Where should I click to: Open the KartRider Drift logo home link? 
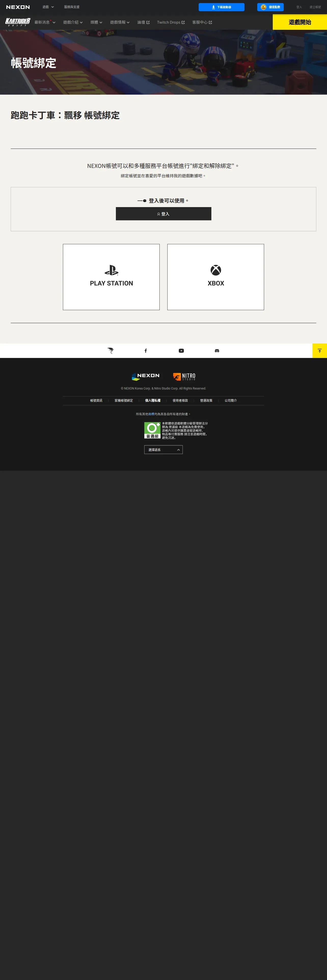(x=18, y=22)
